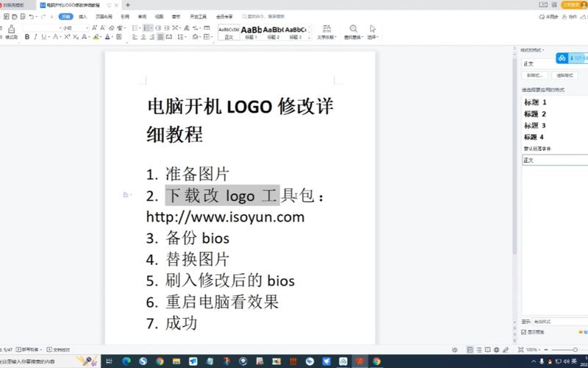The image size is (588, 368).
Task: Click the paragraph layout icon beside item 2
Action: (126, 194)
